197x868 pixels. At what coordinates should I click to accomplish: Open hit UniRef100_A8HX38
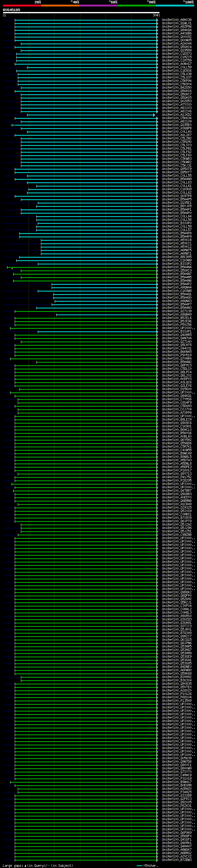(177, 20)
